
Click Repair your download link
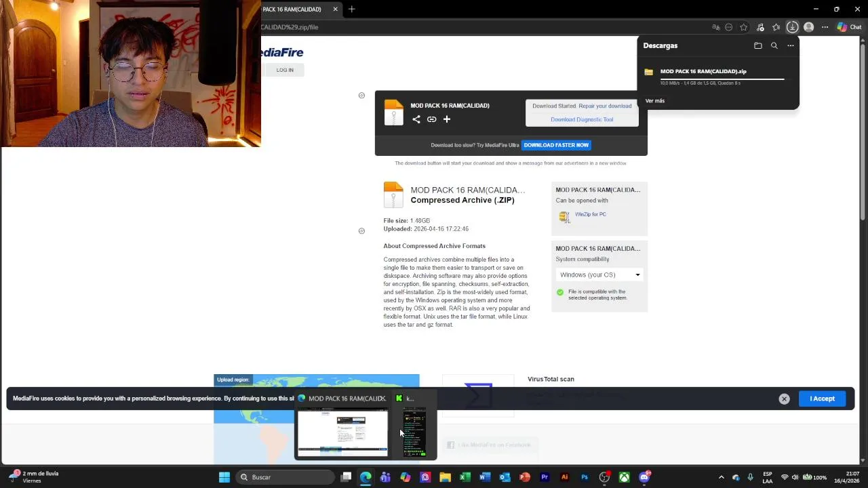[605, 106]
